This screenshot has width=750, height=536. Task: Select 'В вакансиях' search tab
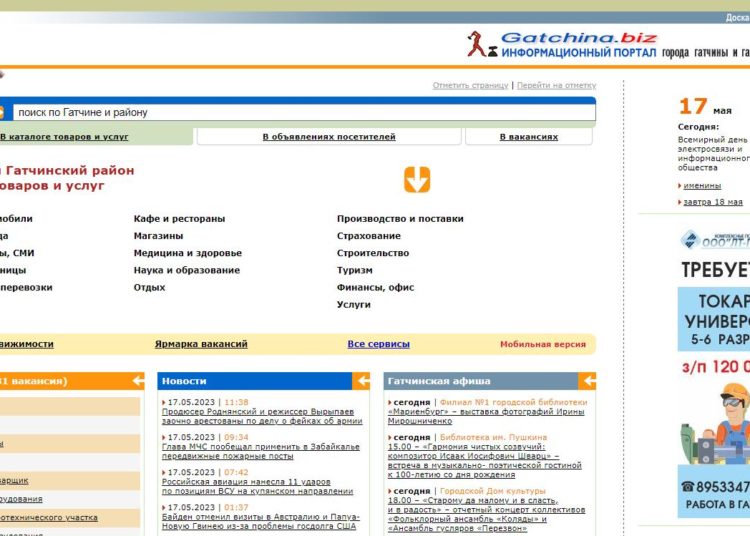tap(529, 137)
